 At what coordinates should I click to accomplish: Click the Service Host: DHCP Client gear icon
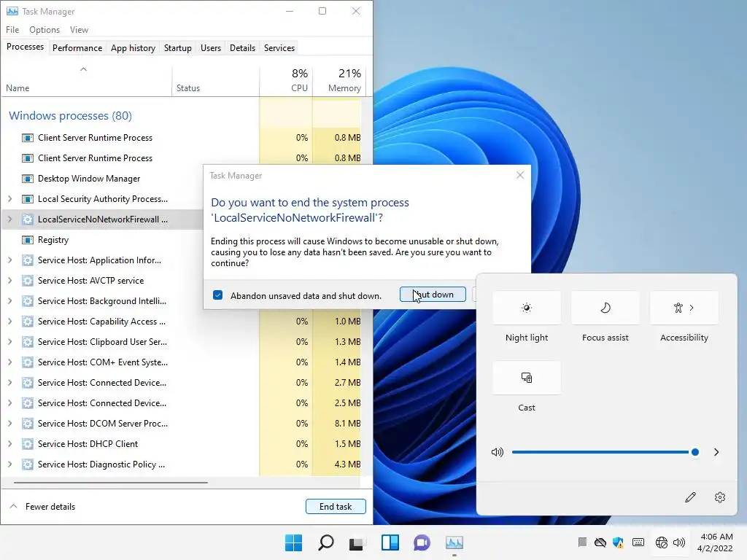pyautogui.click(x=28, y=444)
